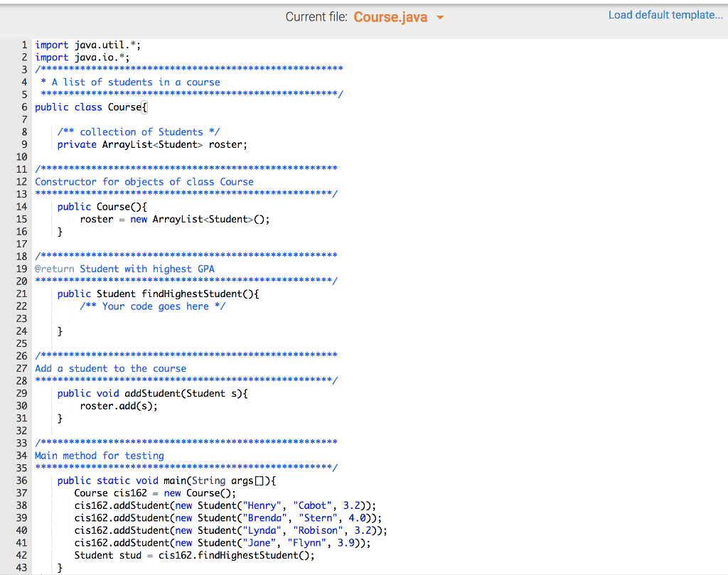Click line number 6 in the gutter
This screenshot has width=728, height=575.
pyautogui.click(x=25, y=107)
